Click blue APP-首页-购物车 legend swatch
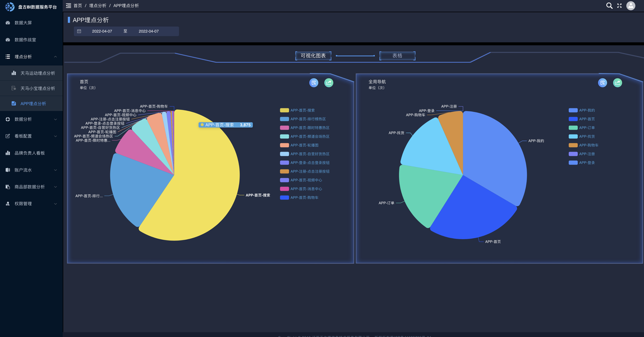The height and width of the screenshot is (337, 644). coord(284,197)
